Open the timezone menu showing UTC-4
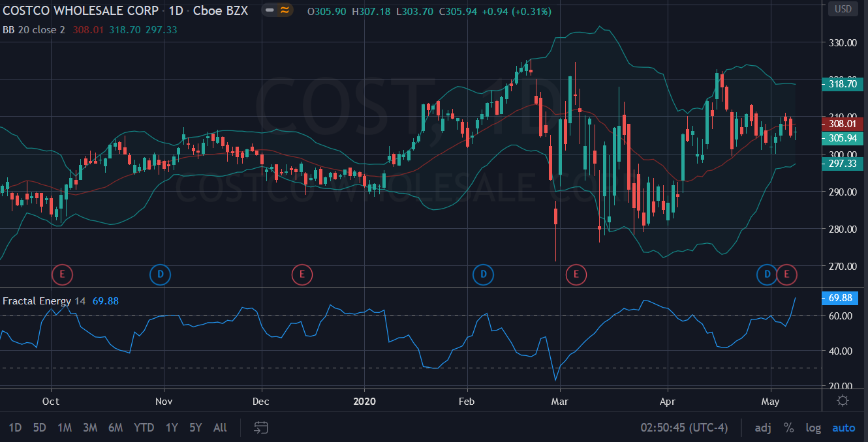Image resolution: width=868 pixels, height=442 pixels. (684, 428)
